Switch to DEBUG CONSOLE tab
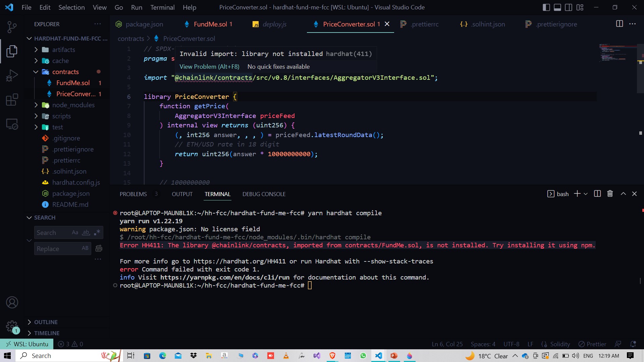Viewport: 644px width, 362px height. pos(264,194)
